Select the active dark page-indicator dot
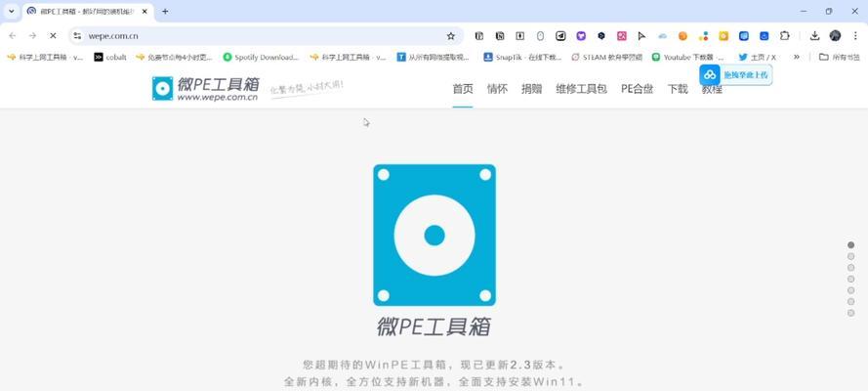Image resolution: width=868 pixels, height=391 pixels. click(x=850, y=244)
